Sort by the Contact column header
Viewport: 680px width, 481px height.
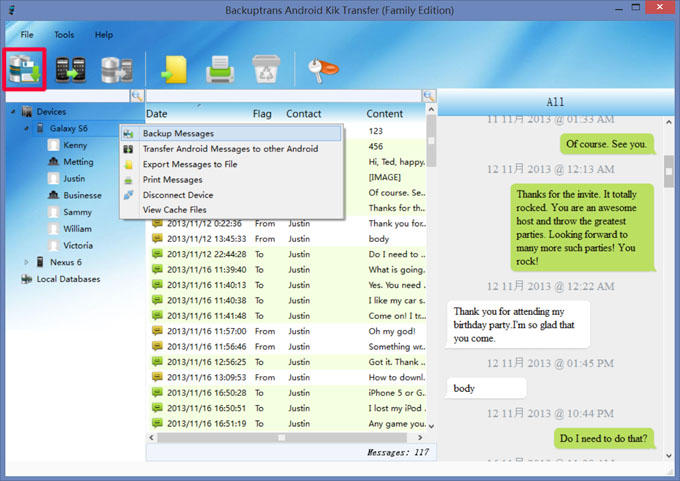point(304,114)
